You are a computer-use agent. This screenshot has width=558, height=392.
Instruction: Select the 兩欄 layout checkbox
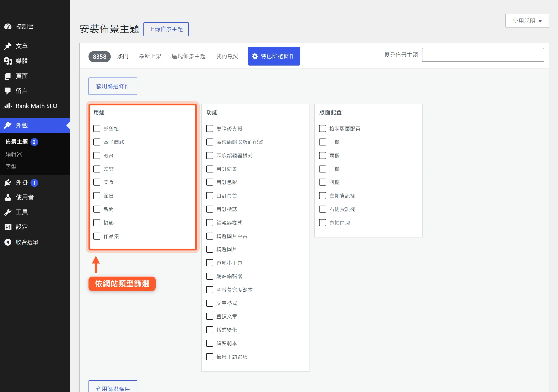point(323,155)
